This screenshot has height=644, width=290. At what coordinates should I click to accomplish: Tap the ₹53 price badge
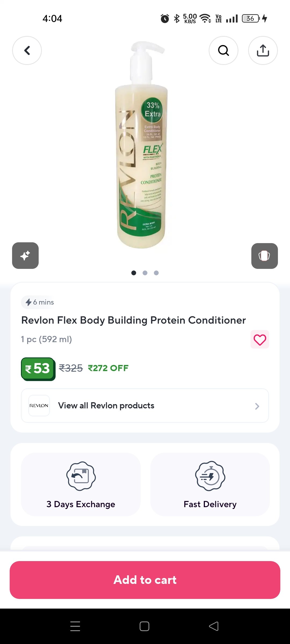click(38, 368)
